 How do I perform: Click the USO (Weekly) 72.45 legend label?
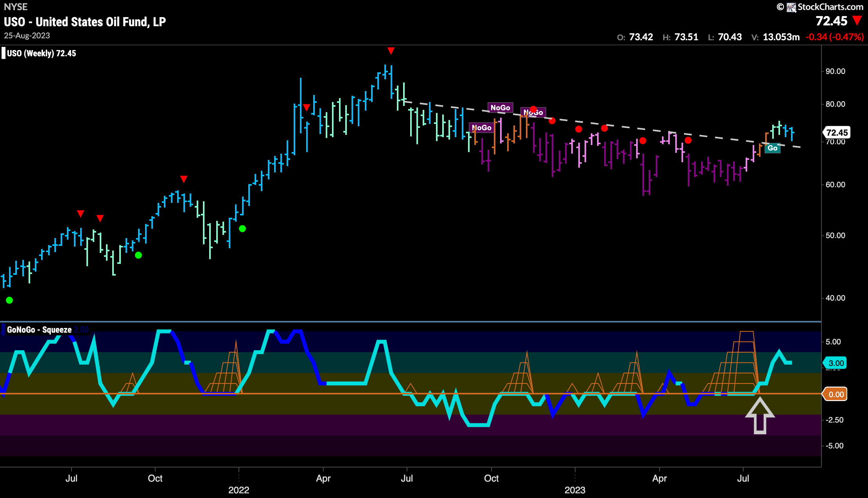pyautogui.click(x=41, y=54)
